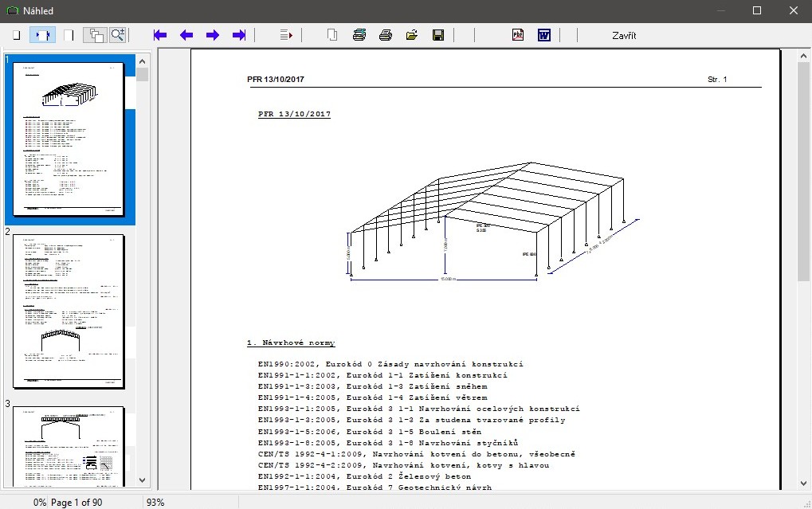Click the printer icon to print
The width and height of the screenshot is (812, 509).
point(386,35)
